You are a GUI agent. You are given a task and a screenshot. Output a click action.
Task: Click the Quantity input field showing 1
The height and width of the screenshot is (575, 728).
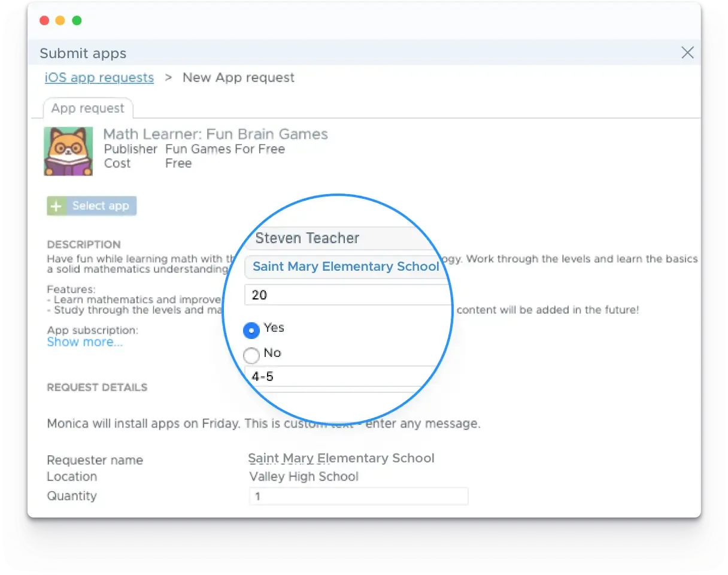359,497
